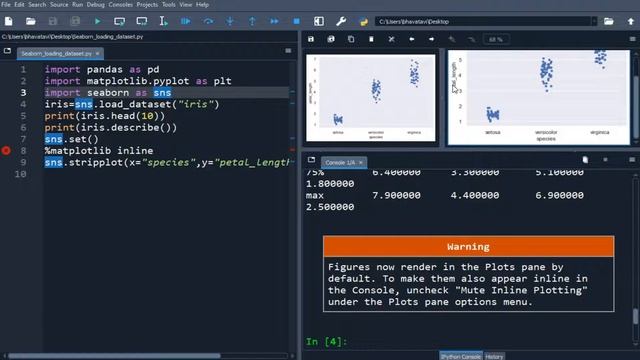The height and width of the screenshot is (360, 640).
Task: Open console pane options menu
Action: coord(632,160)
